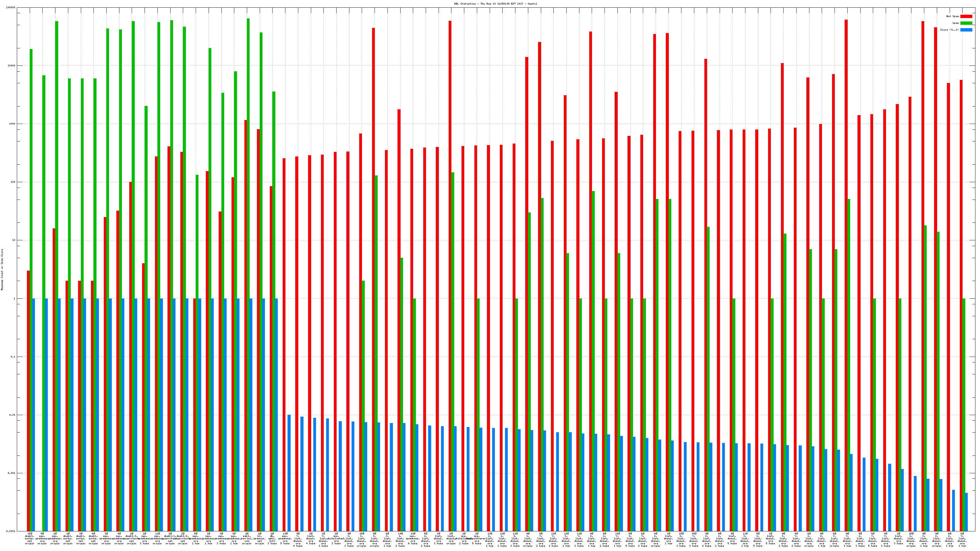This screenshot has height=551, width=980.
Task: Select the Not Spam legend label
Action: pyautogui.click(x=953, y=16)
